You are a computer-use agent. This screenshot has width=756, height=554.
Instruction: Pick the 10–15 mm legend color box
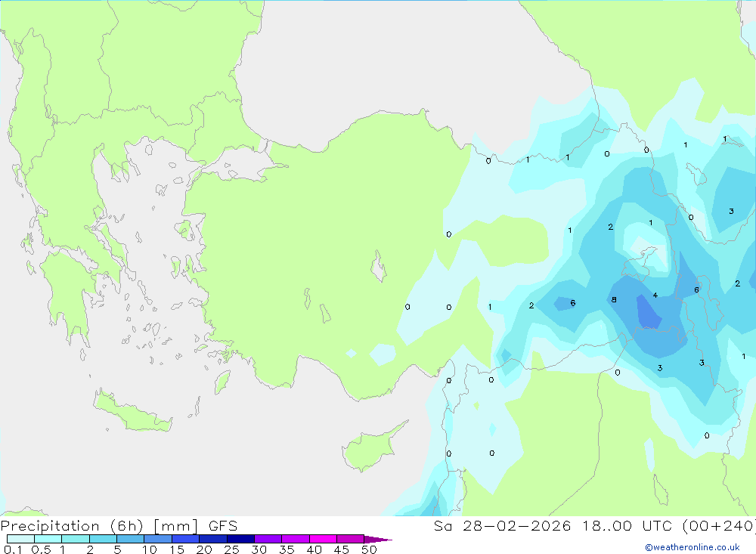[158, 539]
